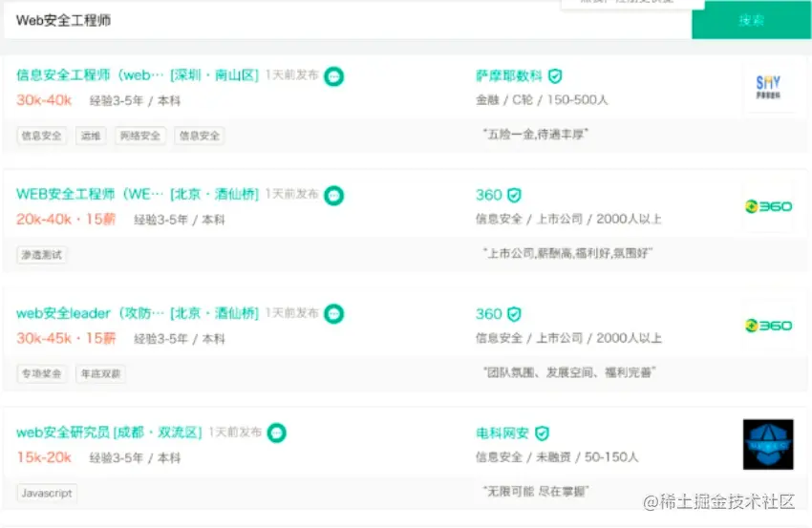Click the 运维 tag
This screenshot has height=528, width=812.
pyautogui.click(x=91, y=136)
